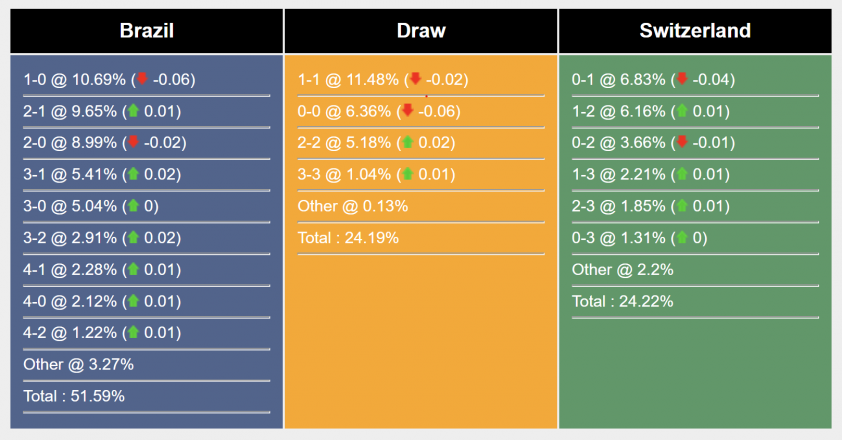The image size is (842, 440).
Task: Select the Brazil column header
Action: coord(147,31)
